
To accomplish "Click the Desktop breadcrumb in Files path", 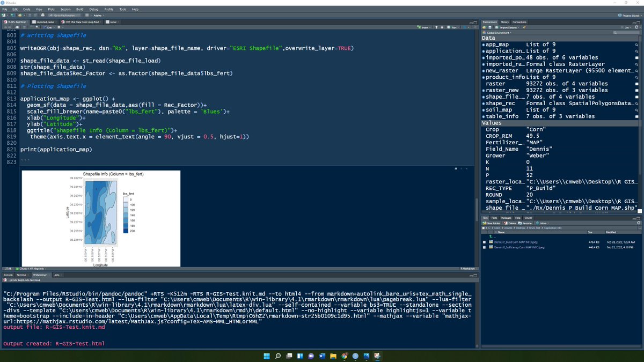I will pyautogui.click(x=520, y=228).
